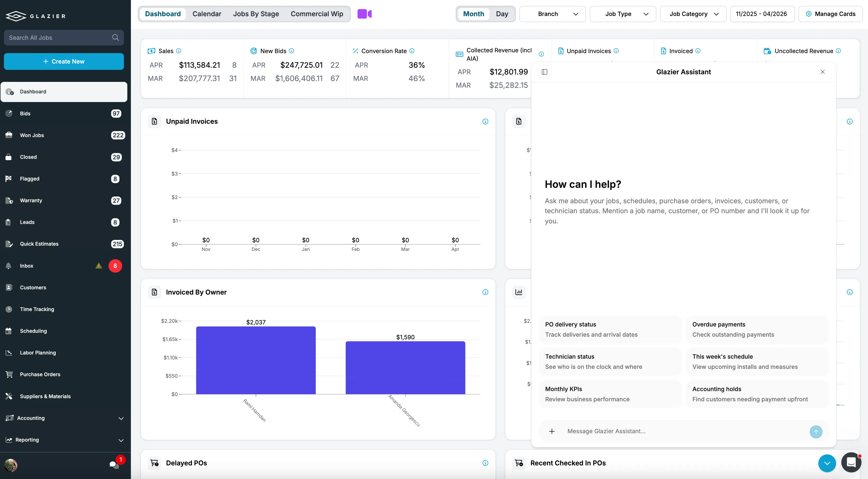Screen dimensions: 868x479
Task: Open Closed jobs in the sidebar
Action: click(64, 157)
